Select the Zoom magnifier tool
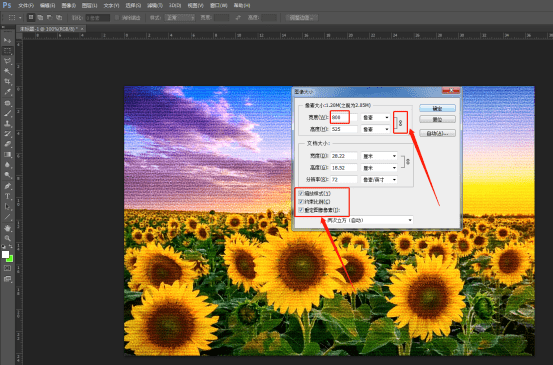Screen dimensions: 553x365 [x=7, y=238]
